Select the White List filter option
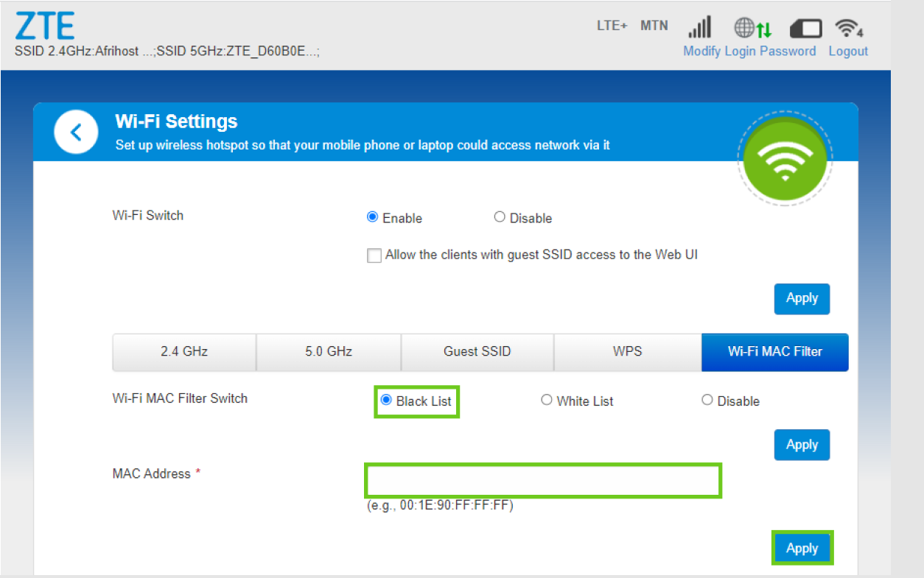 click(547, 400)
